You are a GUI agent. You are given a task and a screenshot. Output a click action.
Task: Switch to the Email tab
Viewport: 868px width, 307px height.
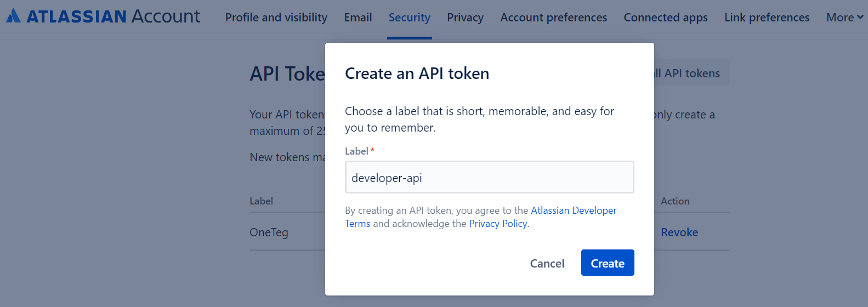coord(358,18)
